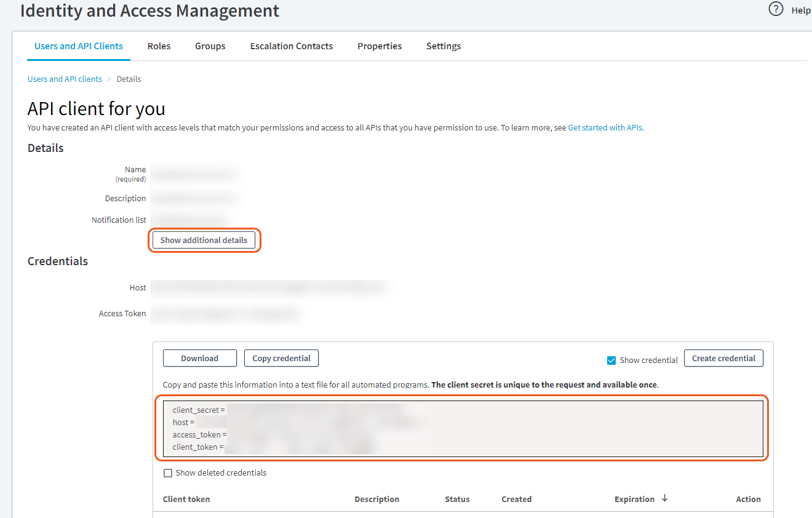Select the Properties tab
Screen dimensions: 812x518
click(380, 46)
